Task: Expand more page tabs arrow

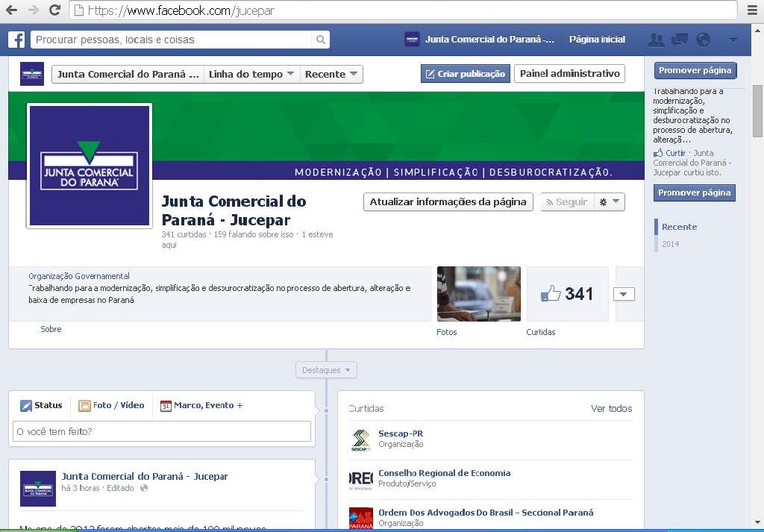Action: [624, 294]
